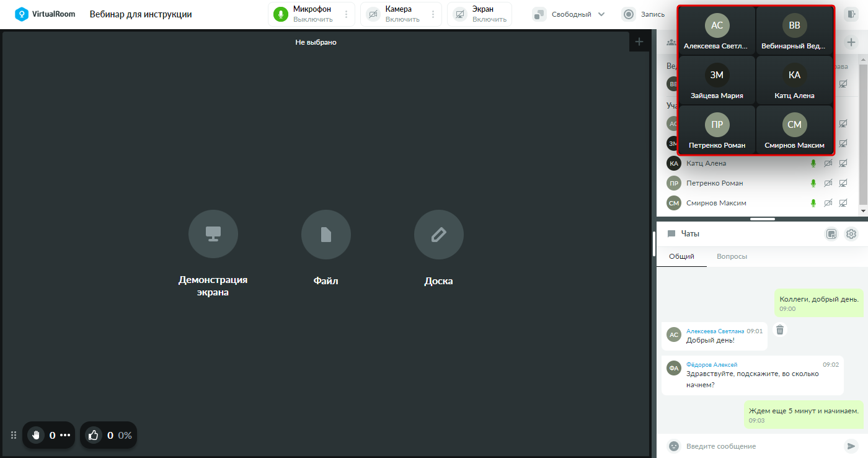Image resolution: width=868 pixels, height=458 pixels.
Task: Click the Не выбрано label
Action: [x=316, y=42]
